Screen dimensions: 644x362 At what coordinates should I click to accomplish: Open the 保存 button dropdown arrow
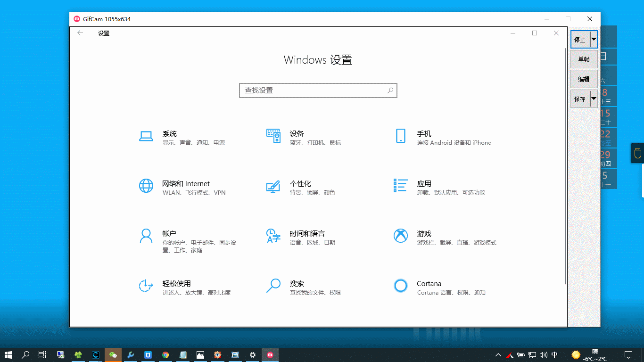(x=594, y=99)
